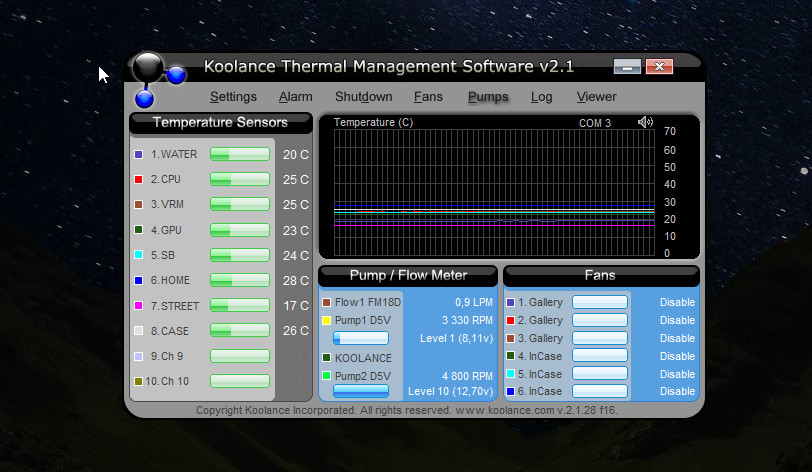The image size is (812, 472).
Task: Click the Pump / Flow Meter panel header
Action: (x=408, y=276)
